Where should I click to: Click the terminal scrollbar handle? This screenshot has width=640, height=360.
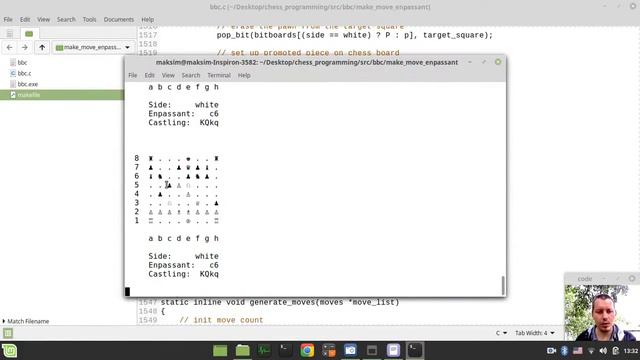pyautogui.click(x=503, y=285)
